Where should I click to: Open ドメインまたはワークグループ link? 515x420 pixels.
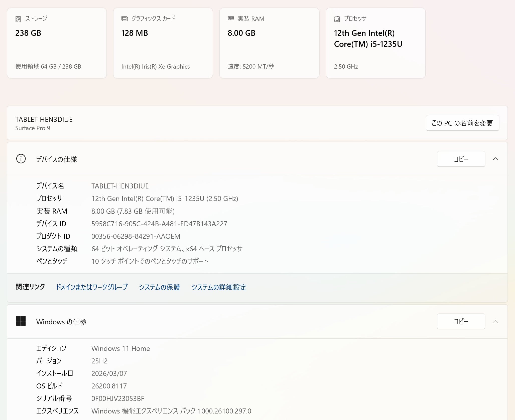(x=92, y=287)
